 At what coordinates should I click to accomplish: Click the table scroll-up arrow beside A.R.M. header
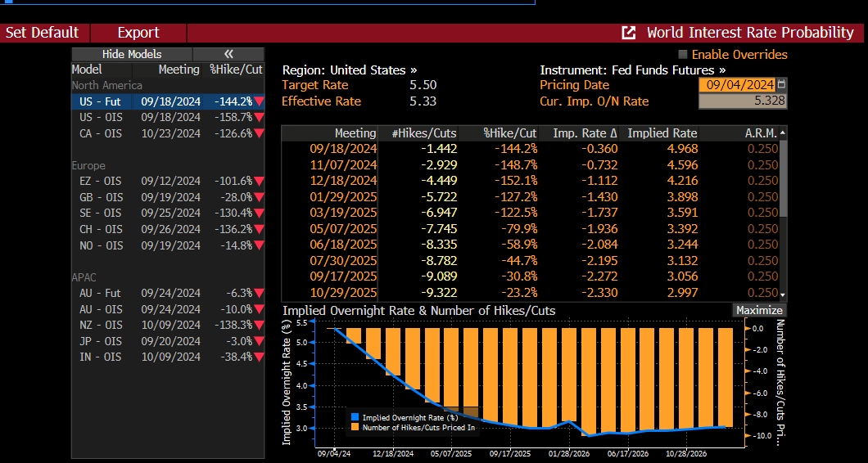point(782,133)
